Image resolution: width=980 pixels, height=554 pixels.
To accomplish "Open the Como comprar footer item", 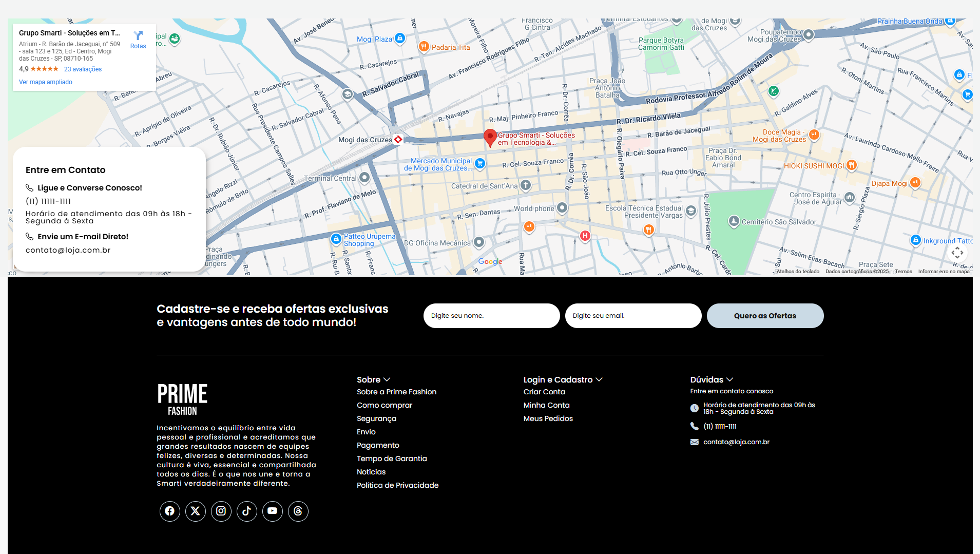I will 385,405.
